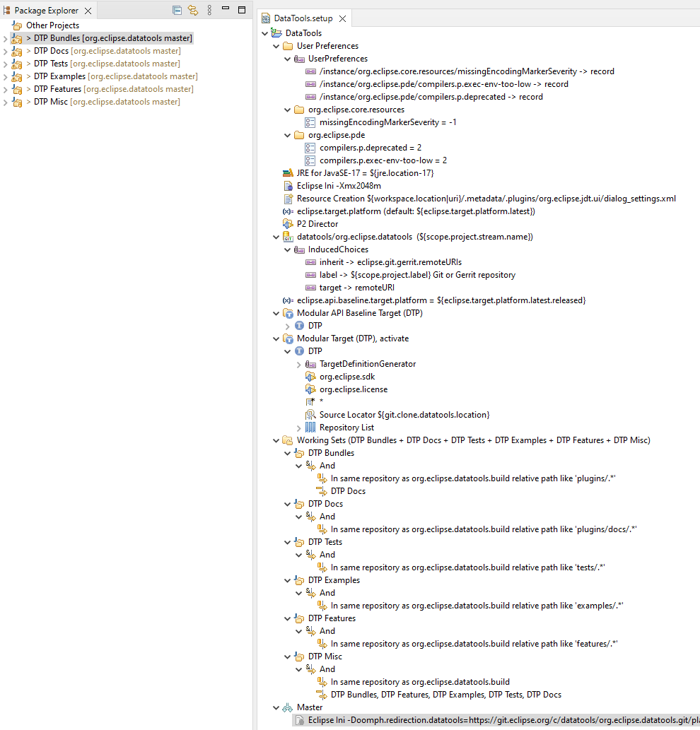700x730 pixels.
Task: Click the Modular Target (DTP) activate icon
Action: [x=288, y=339]
